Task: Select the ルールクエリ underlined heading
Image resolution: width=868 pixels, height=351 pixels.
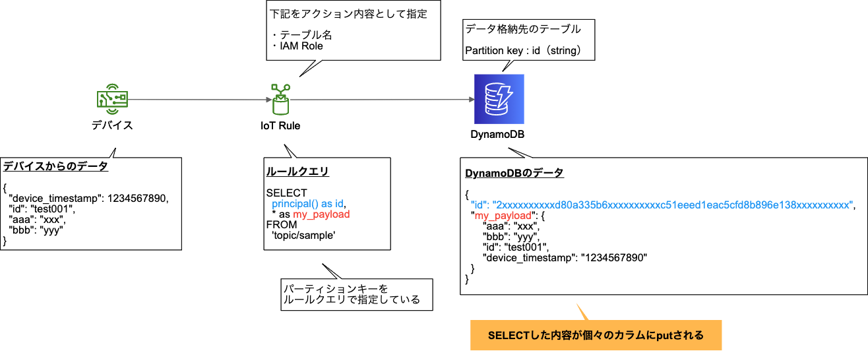Action: click(297, 172)
